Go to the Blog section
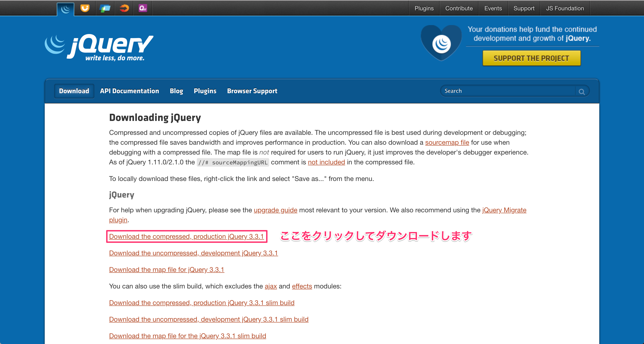The image size is (644, 344). pyautogui.click(x=176, y=91)
